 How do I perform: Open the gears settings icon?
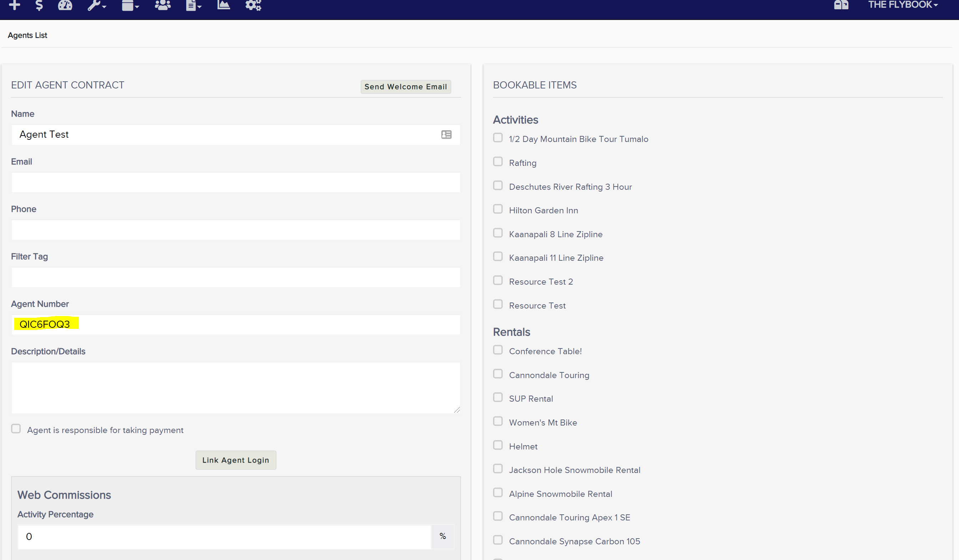253,5
